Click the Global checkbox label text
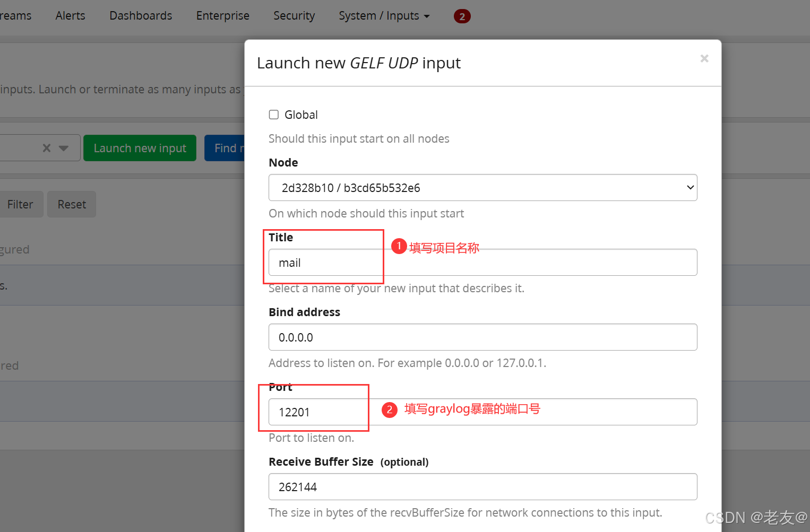 pyautogui.click(x=301, y=115)
